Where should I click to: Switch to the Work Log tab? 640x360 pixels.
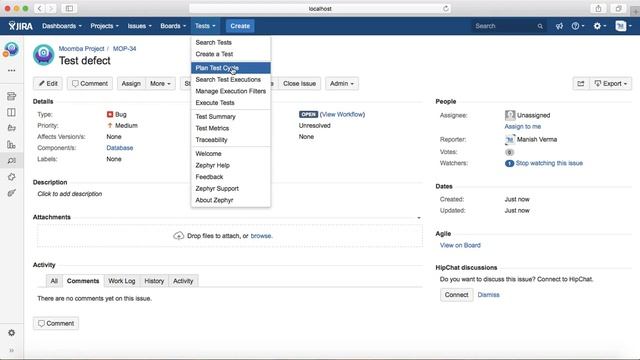pyautogui.click(x=122, y=281)
